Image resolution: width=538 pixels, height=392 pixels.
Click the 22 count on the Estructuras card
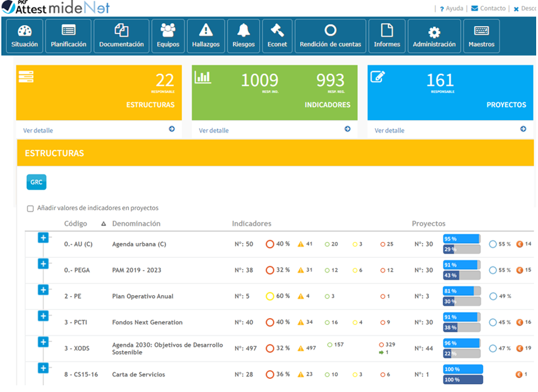click(x=165, y=80)
